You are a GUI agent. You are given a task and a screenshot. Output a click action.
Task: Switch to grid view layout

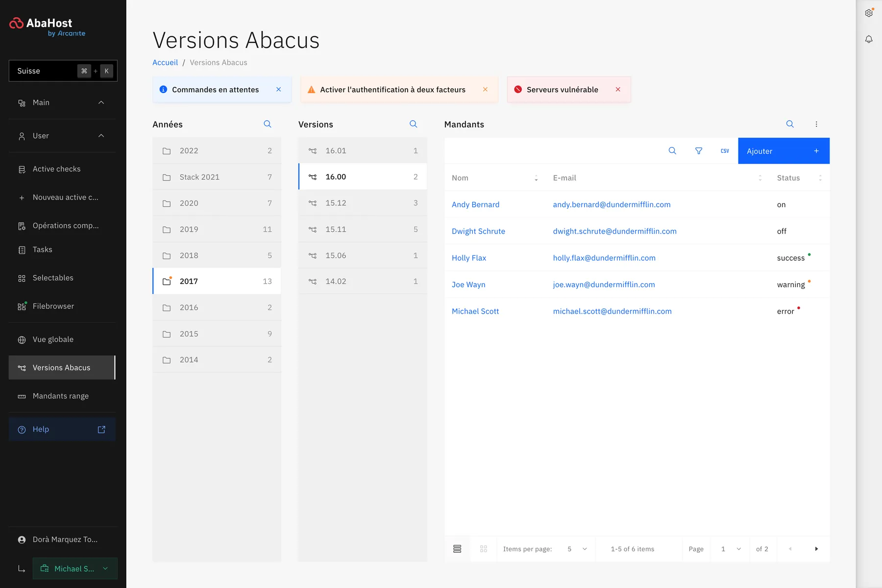pyautogui.click(x=484, y=549)
